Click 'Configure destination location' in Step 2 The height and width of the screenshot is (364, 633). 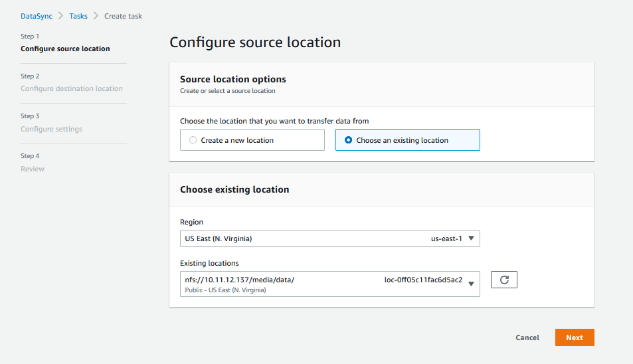(x=72, y=88)
